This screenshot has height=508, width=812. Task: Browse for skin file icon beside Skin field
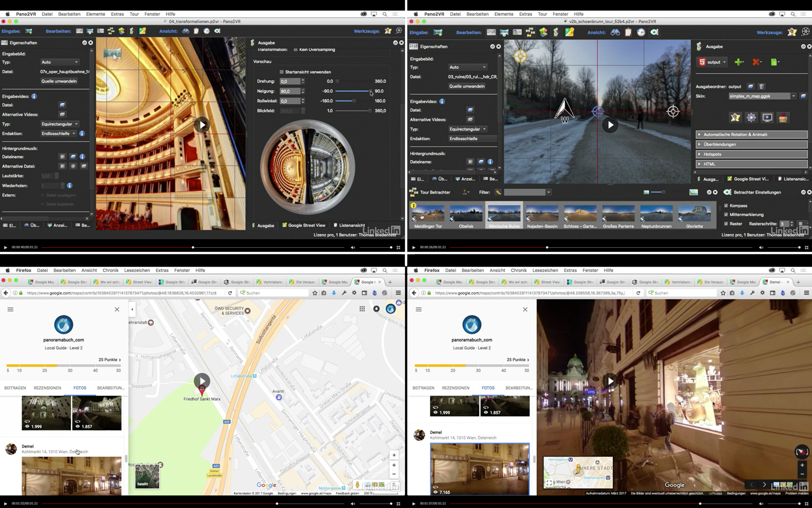tap(804, 96)
